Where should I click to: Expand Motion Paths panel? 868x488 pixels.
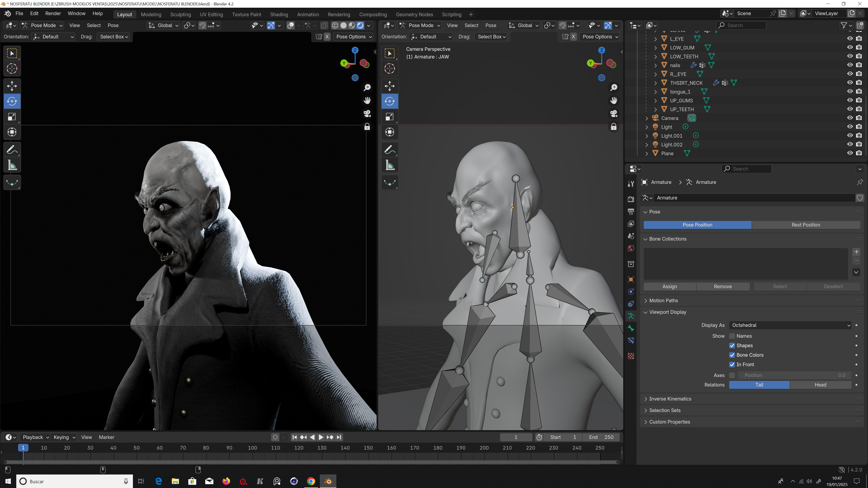tap(663, 300)
